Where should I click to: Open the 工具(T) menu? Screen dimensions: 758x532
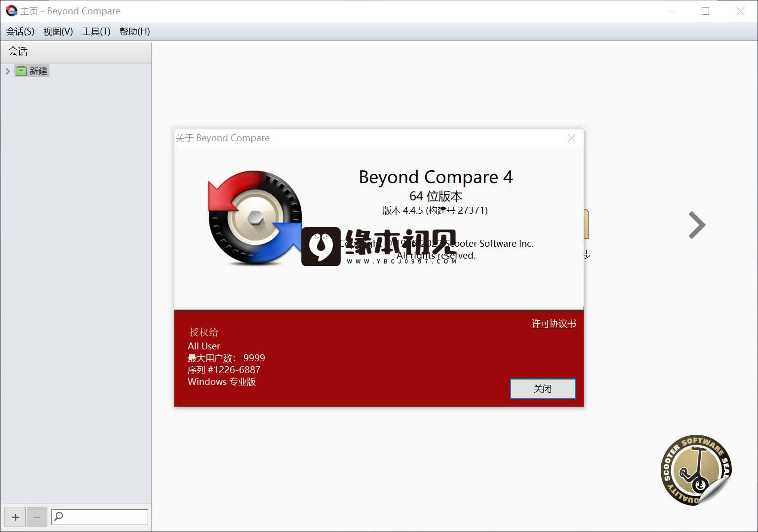(96, 32)
